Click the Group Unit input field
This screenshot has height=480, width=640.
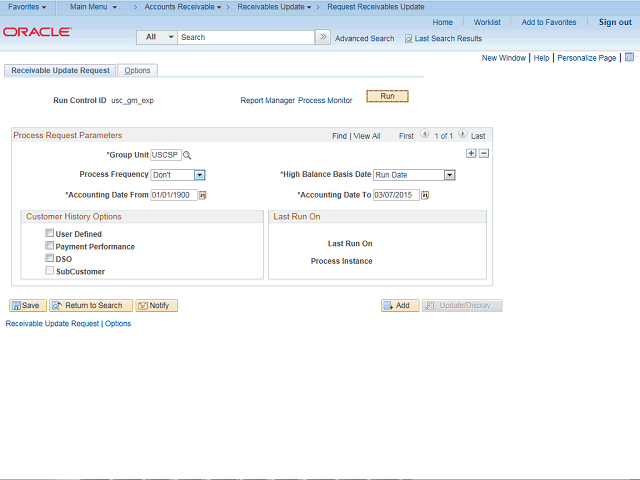click(166, 155)
